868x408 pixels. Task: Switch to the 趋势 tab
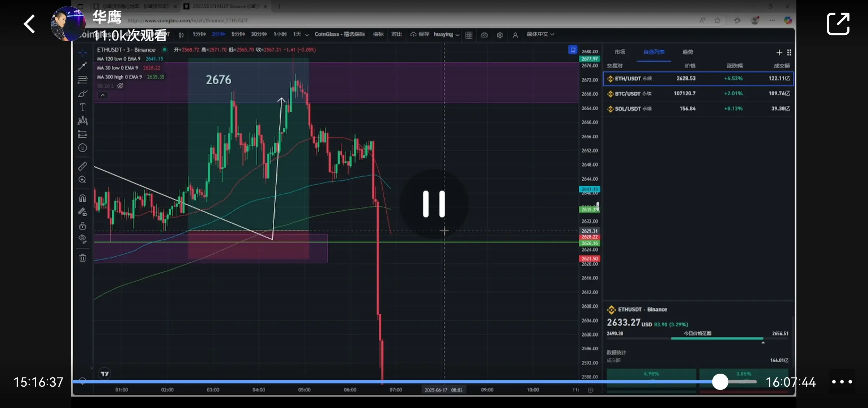(x=688, y=52)
